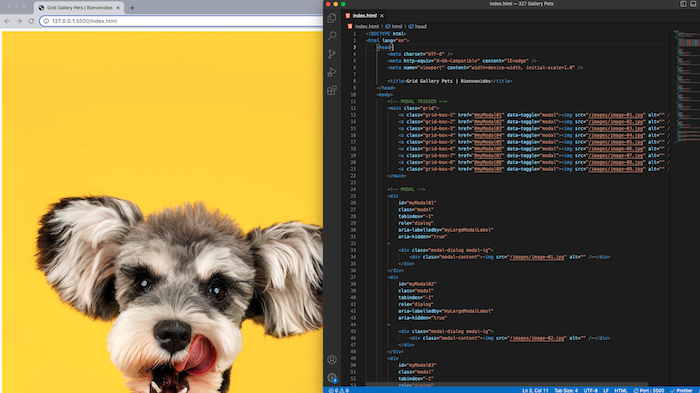Image resolution: width=700 pixels, height=393 pixels.
Task: Click the MODAL TRIGGER comment line
Action: pos(417,101)
